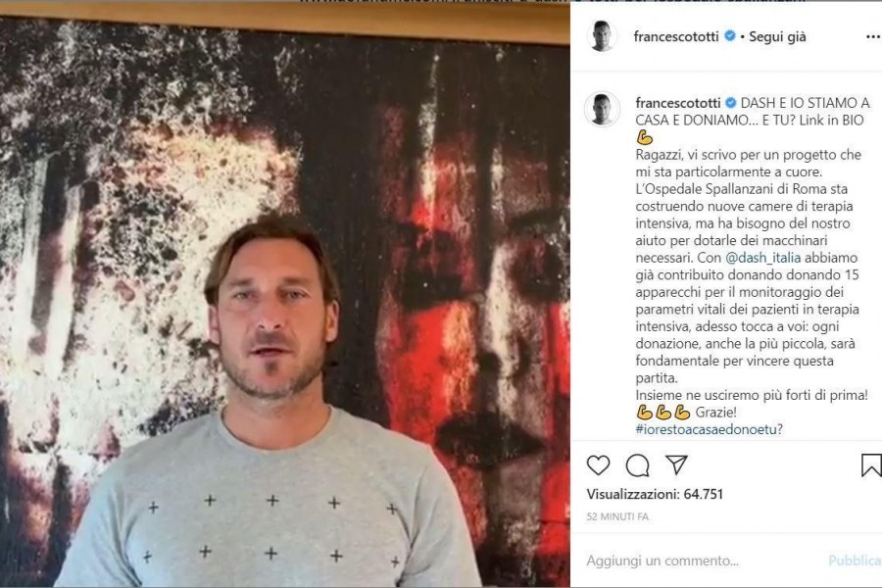Play or pause the video of the man
Viewport: 882px width, 588px height.
pos(284,302)
